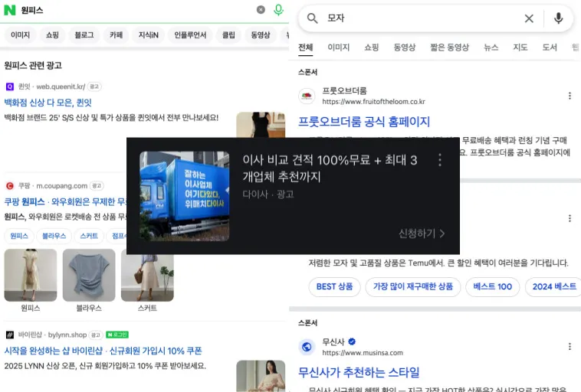The width and height of the screenshot is (581, 392).
Task: Click the bylynn.shop URL text
Action: point(67,335)
